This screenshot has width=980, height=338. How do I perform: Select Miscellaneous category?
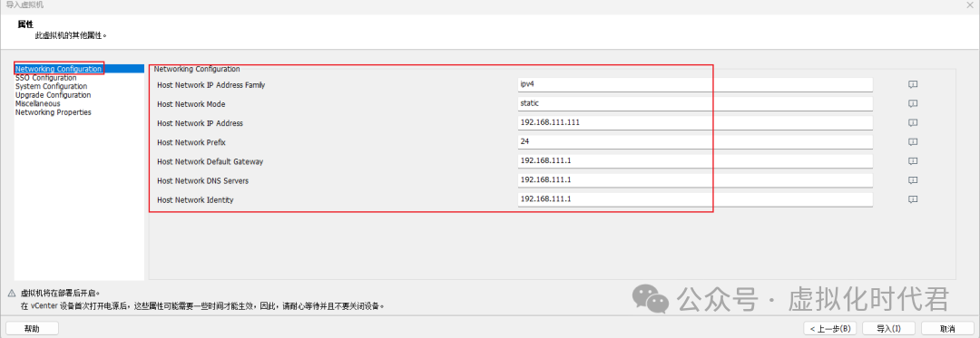tap(37, 103)
